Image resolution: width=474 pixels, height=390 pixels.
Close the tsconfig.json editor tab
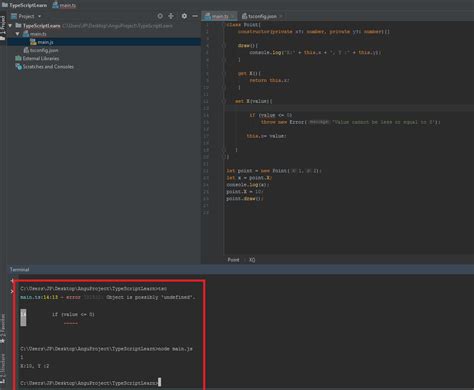tap(281, 16)
